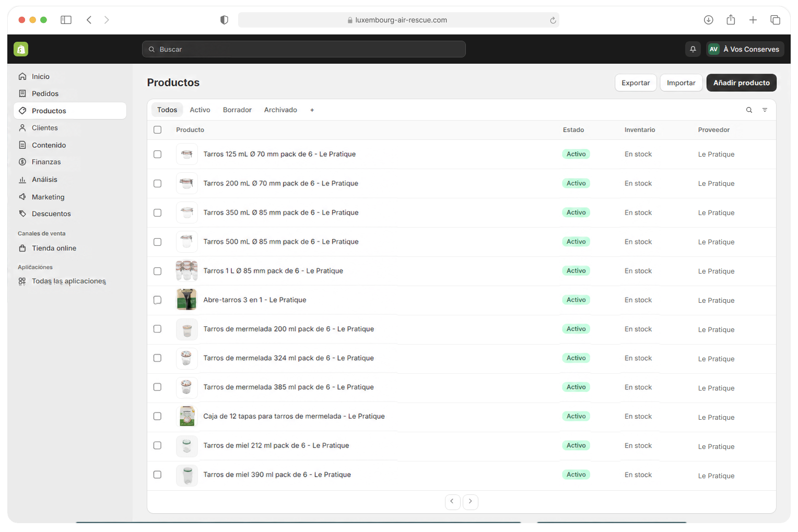Open Safari downloads icon

[709, 20]
